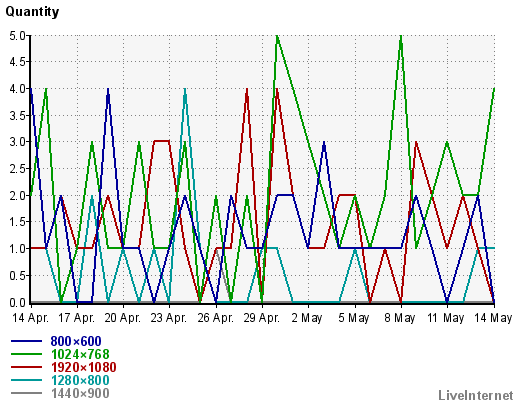Click the 14 Apr. date axis label

coord(31,318)
